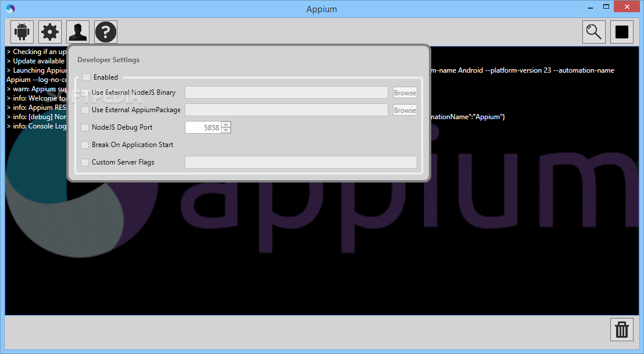Viewport: 644px width, 354px height.
Task: Enable Custom Server Flags checkbox
Action: pyautogui.click(x=85, y=162)
